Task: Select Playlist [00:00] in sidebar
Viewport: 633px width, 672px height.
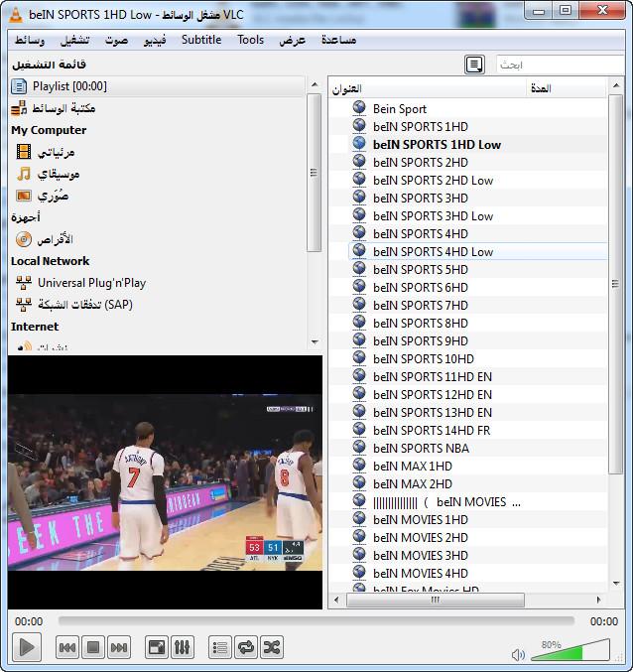Action: coord(157,86)
